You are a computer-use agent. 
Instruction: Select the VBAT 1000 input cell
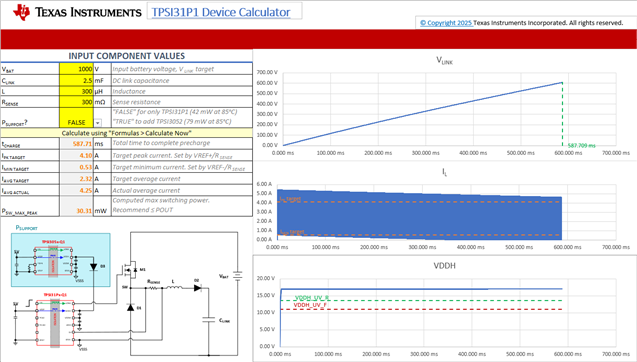[76, 69]
